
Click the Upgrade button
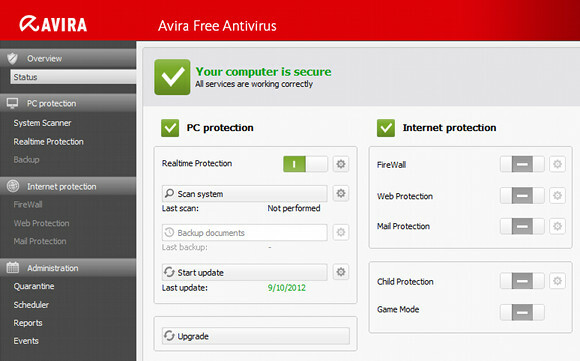(x=256, y=336)
